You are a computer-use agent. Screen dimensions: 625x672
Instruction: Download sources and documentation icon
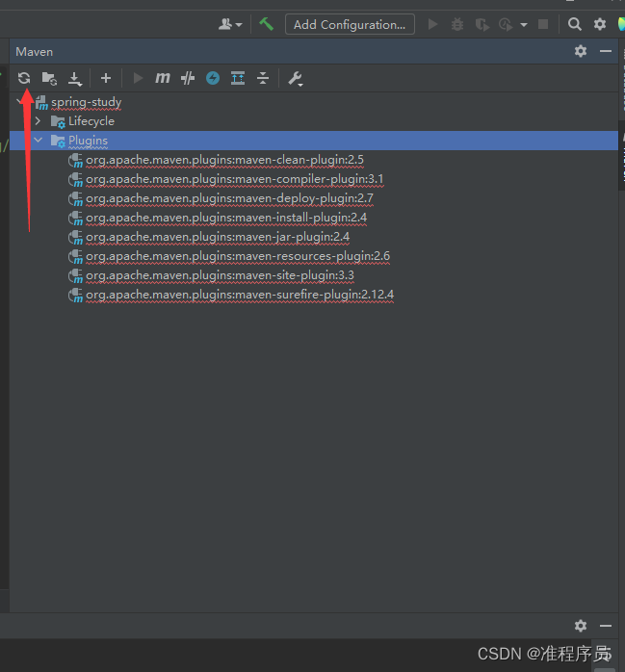(x=74, y=78)
